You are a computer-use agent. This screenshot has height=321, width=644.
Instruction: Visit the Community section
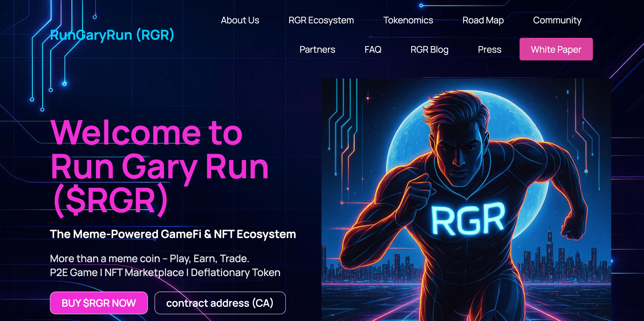point(557,20)
